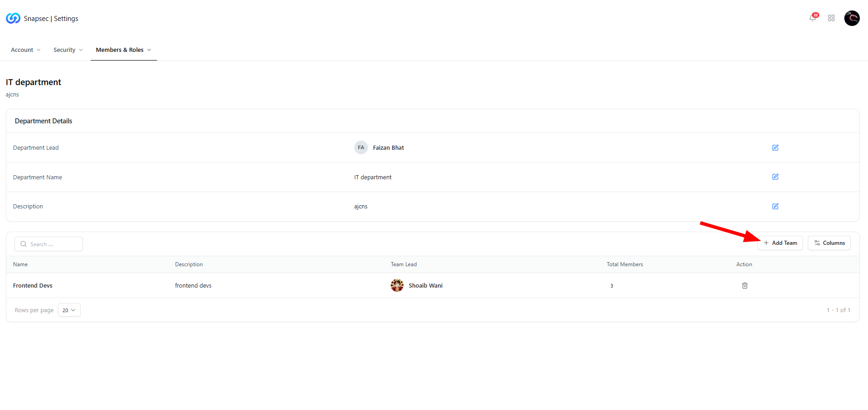868x410 pixels.
Task: Edit the Department Name field
Action: [x=775, y=177]
